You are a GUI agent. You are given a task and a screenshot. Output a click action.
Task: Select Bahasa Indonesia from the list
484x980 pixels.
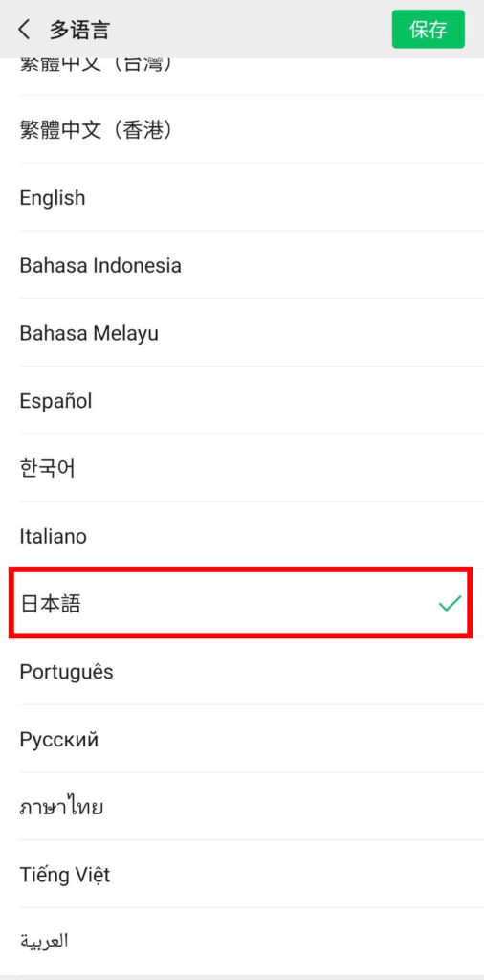pos(242,265)
